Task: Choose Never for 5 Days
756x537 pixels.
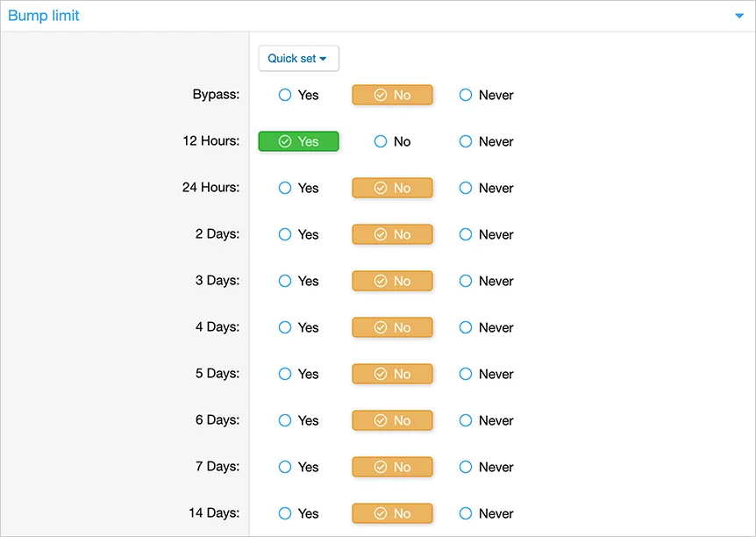Action: pos(466,374)
